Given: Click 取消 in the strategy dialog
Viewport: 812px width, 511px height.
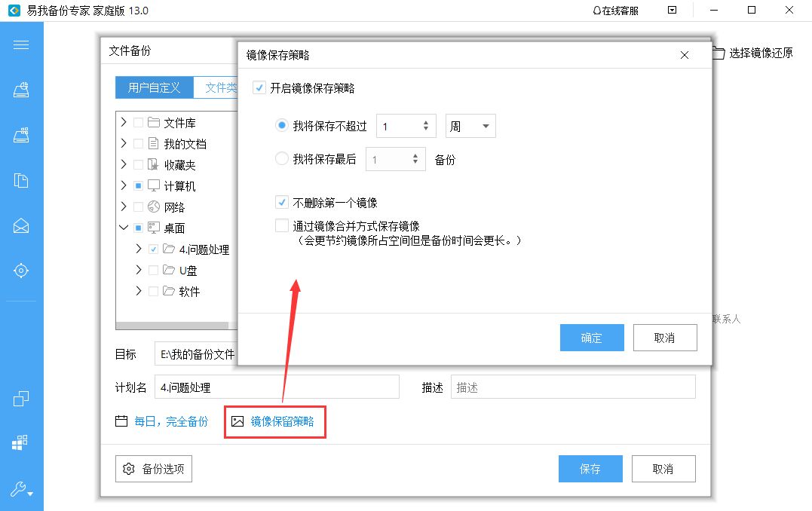Looking at the screenshot, I should [665, 338].
